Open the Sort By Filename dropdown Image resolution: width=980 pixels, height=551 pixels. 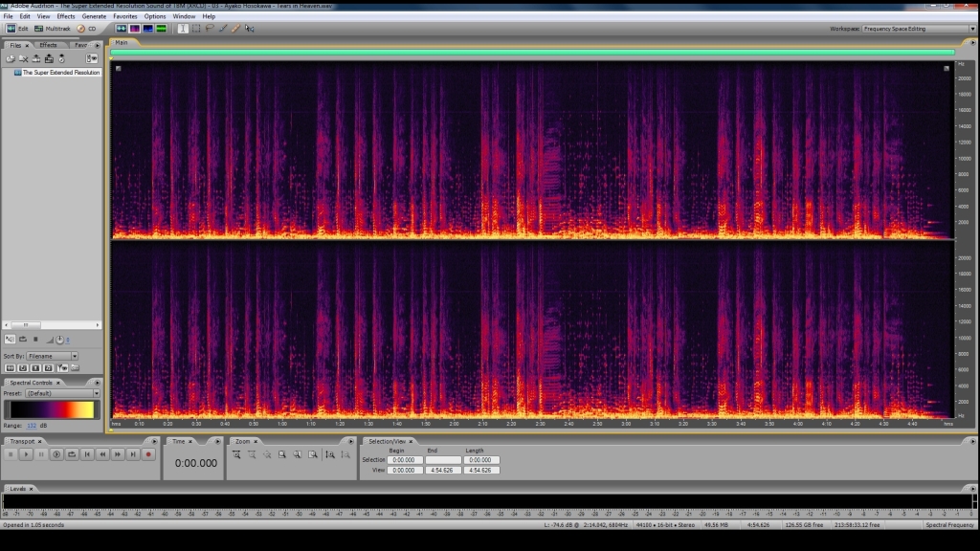pos(53,356)
